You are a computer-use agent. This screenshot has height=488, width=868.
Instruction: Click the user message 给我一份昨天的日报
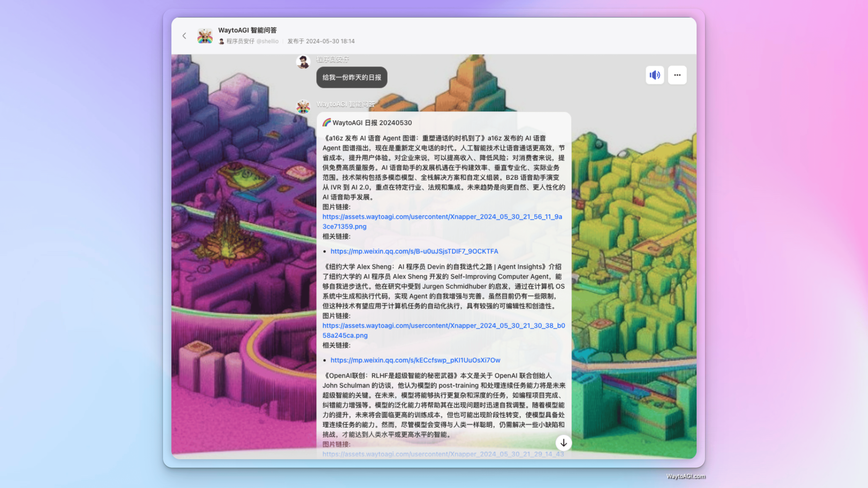tap(352, 77)
